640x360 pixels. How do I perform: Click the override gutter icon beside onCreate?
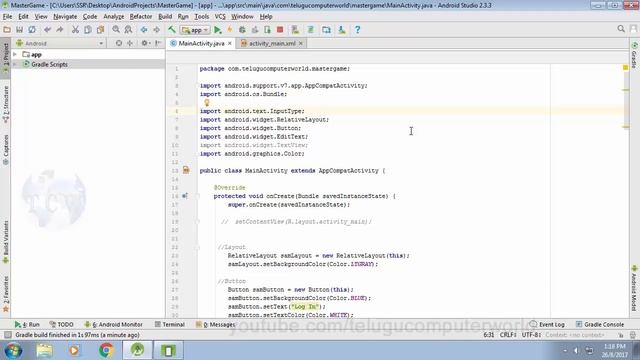[185, 196]
